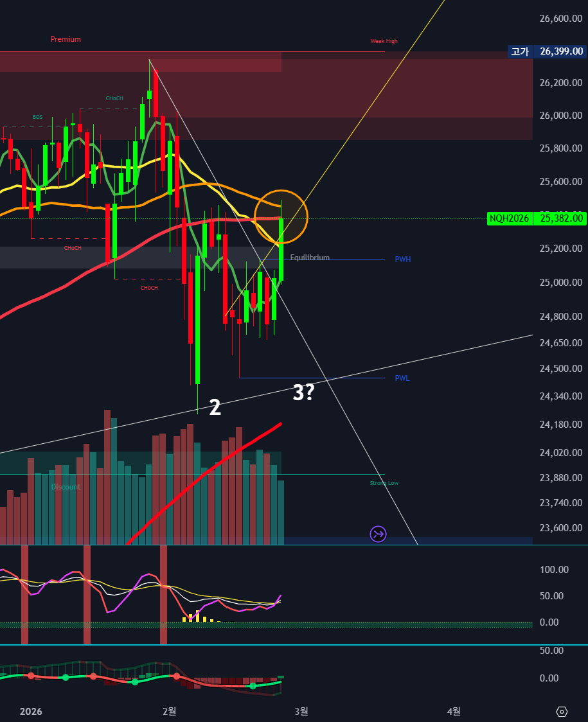Select the "3?" text annotation
This screenshot has height=722, width=588.
tap(303, 392)
